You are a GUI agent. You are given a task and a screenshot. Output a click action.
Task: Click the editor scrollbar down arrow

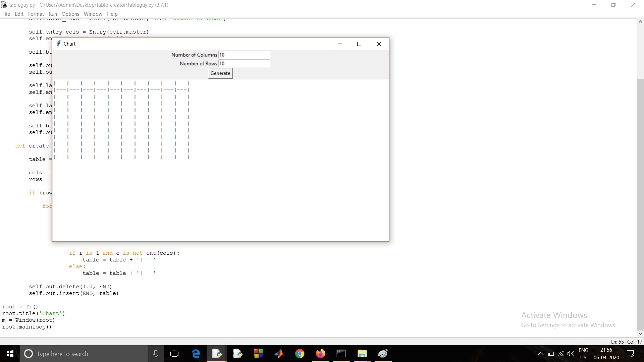tap(640, 334)
